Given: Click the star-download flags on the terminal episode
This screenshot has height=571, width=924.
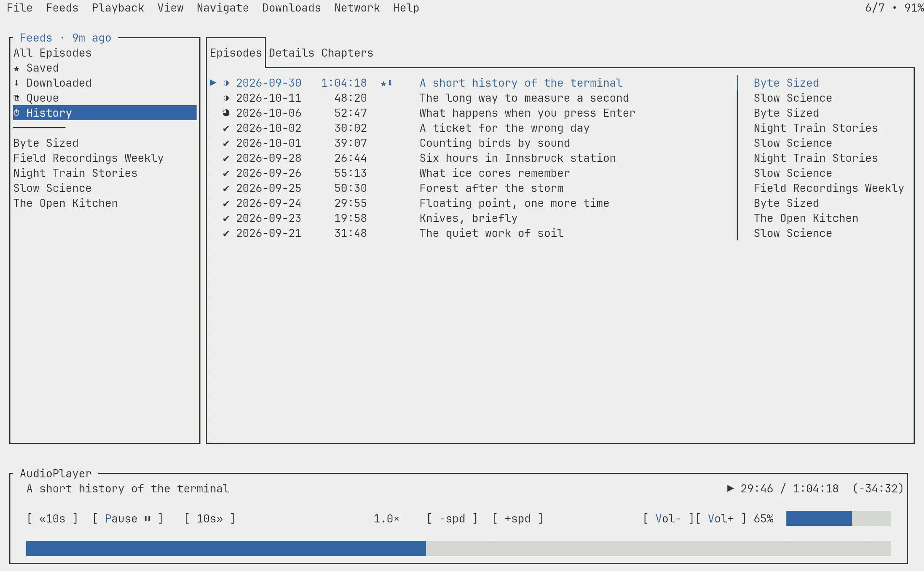Looking at the screenshot, I should 387,83.
